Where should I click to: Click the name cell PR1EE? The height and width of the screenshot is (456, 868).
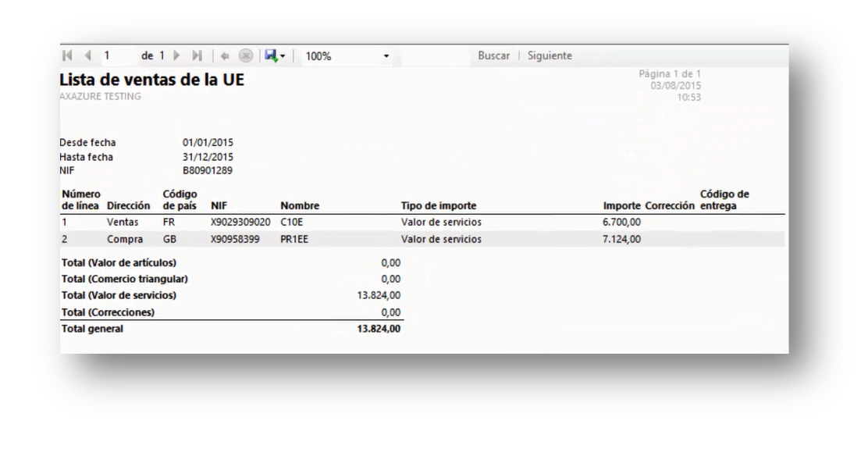294,240
